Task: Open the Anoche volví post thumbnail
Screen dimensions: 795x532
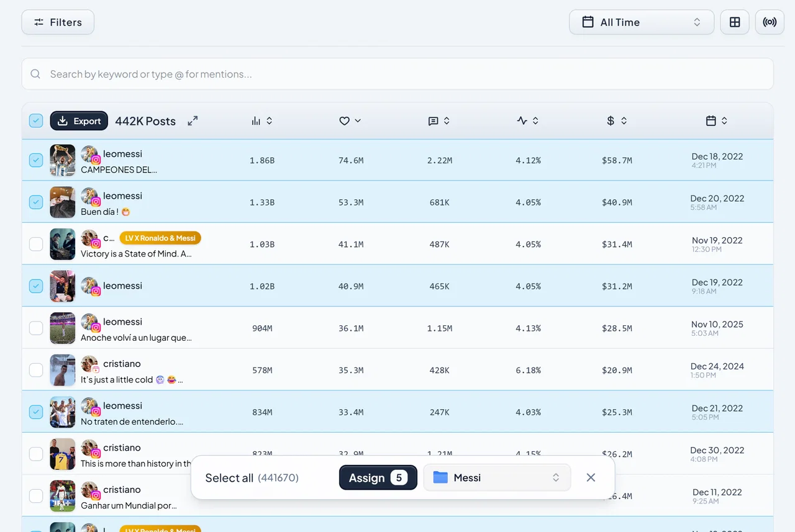Action: click(x=63, y=328)
